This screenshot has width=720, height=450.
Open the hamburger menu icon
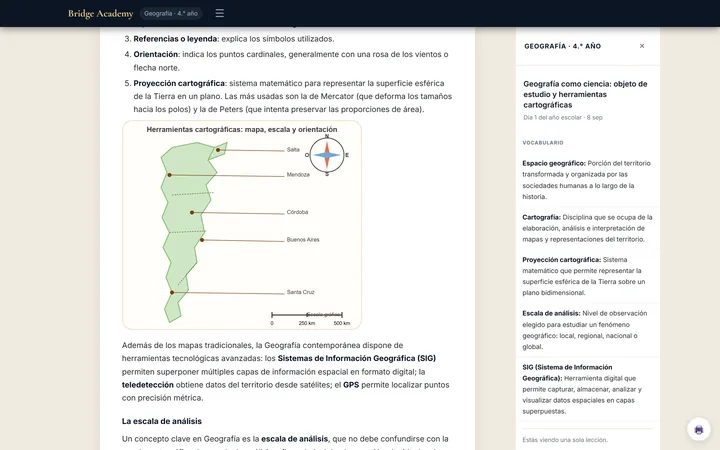(x=219, y=13)
